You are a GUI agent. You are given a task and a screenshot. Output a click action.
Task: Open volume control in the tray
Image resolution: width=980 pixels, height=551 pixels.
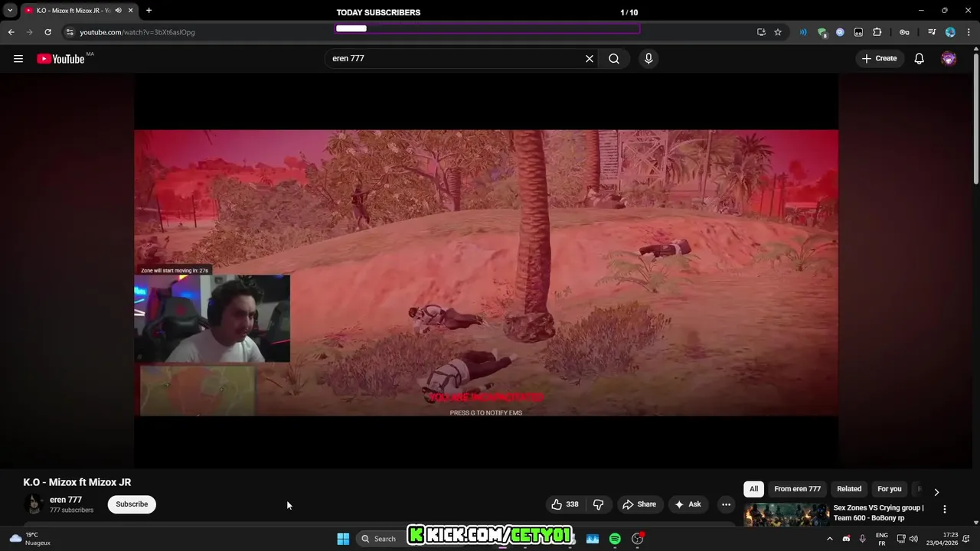pos(913,539)
